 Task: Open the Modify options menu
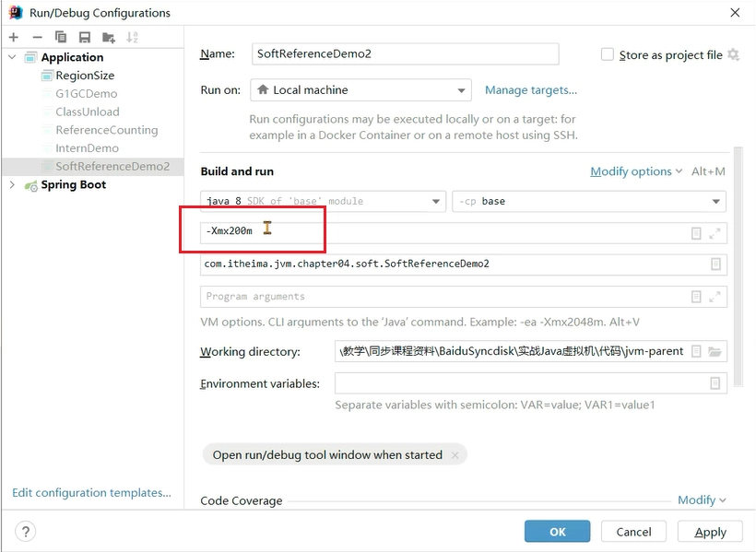click(636, 171)
